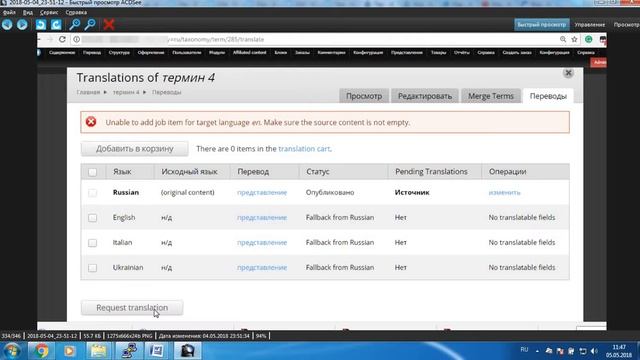Screen dimensions: 640x360
Task: Click the red error icon in message
Action: point(91,122)
